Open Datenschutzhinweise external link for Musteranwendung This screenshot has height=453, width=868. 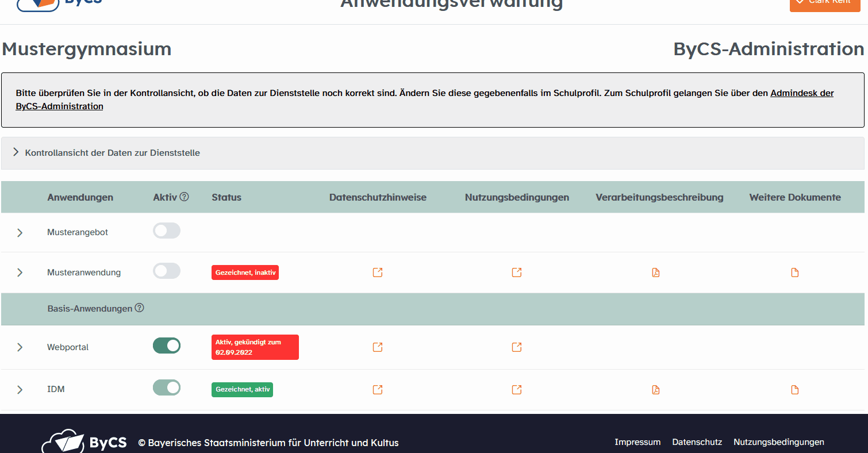coord(378,272)
